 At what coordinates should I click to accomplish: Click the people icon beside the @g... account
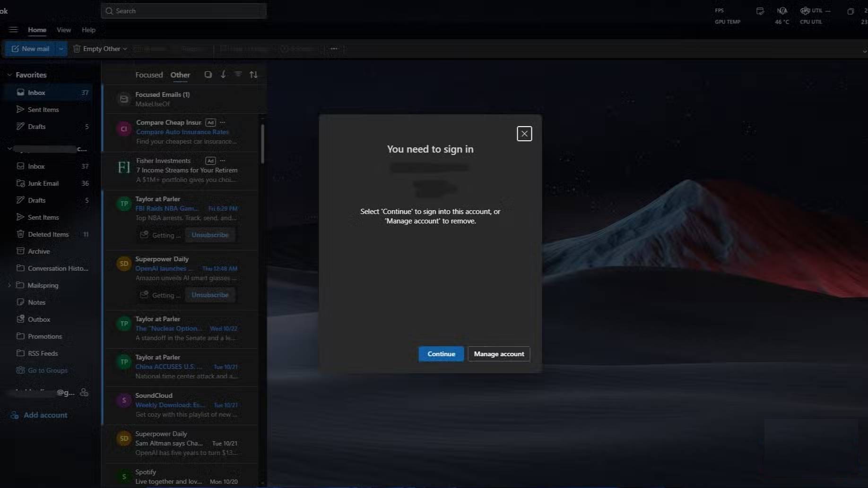(x=84, y=393)
